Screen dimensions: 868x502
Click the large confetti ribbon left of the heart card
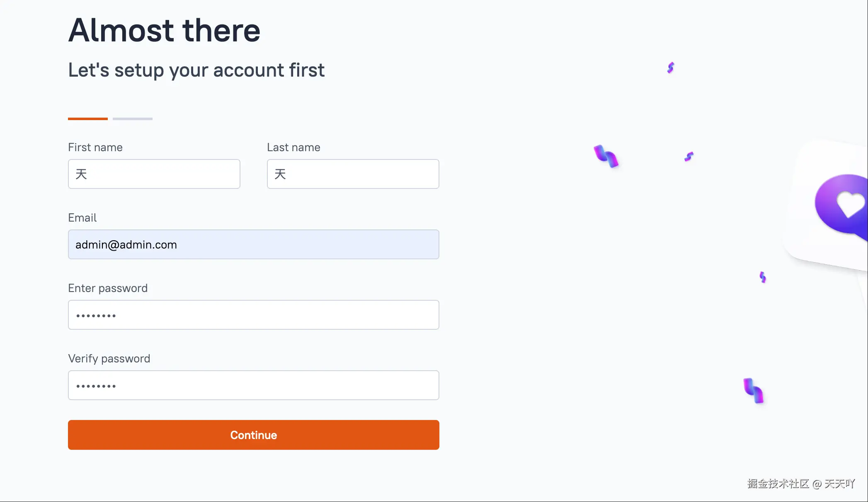pyautogui.click(x=606, y=156)
